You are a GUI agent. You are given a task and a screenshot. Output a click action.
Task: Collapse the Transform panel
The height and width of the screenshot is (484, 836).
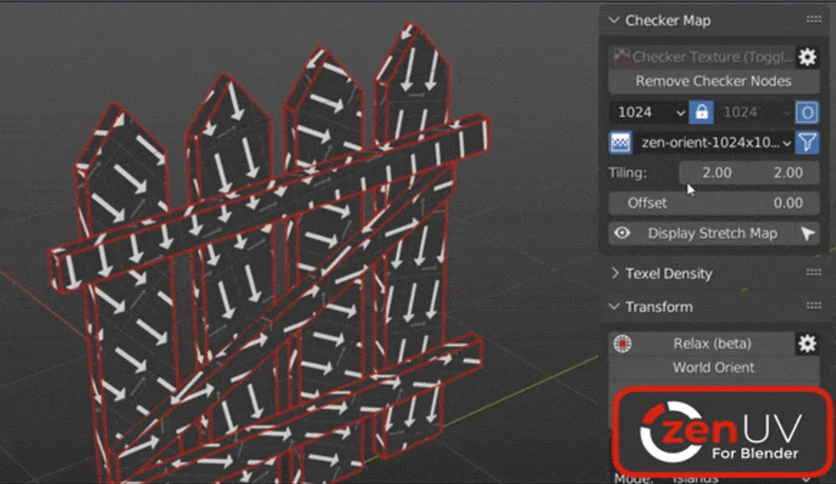[x=614, y=306]
